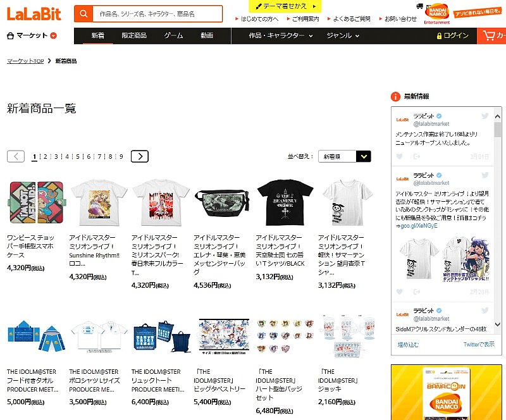
Task: Expand the ジャンル dropdown
Action: (x=343, y=35)
